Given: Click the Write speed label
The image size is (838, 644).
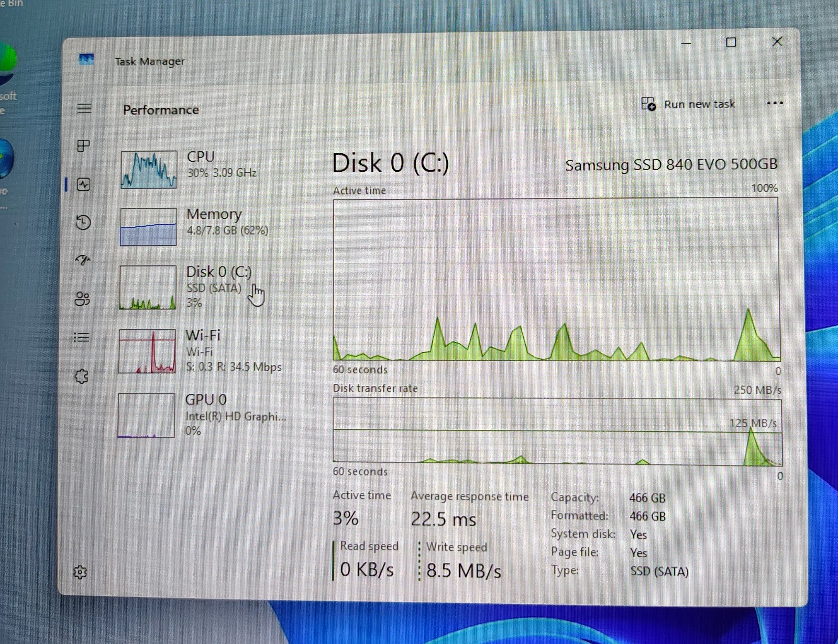Looking at the screenshot, I should [x=457, y=547].
